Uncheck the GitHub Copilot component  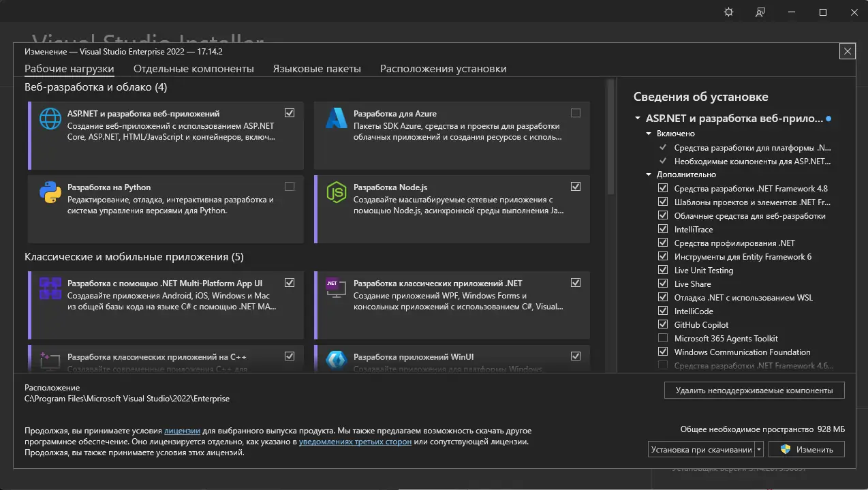663,325
